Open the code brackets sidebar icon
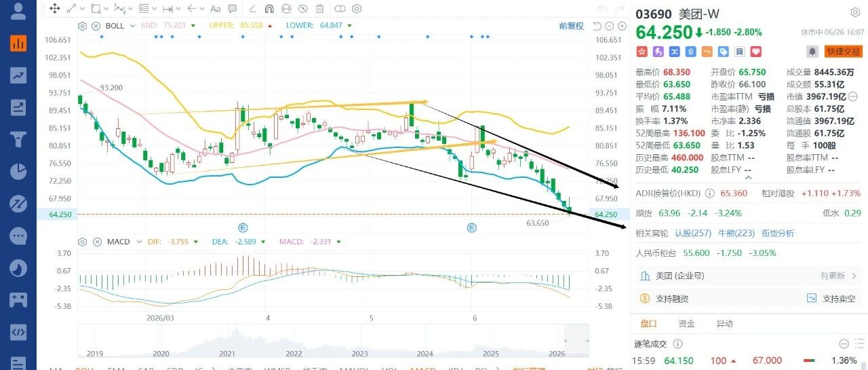868x370 pixels. click(18, 331)
